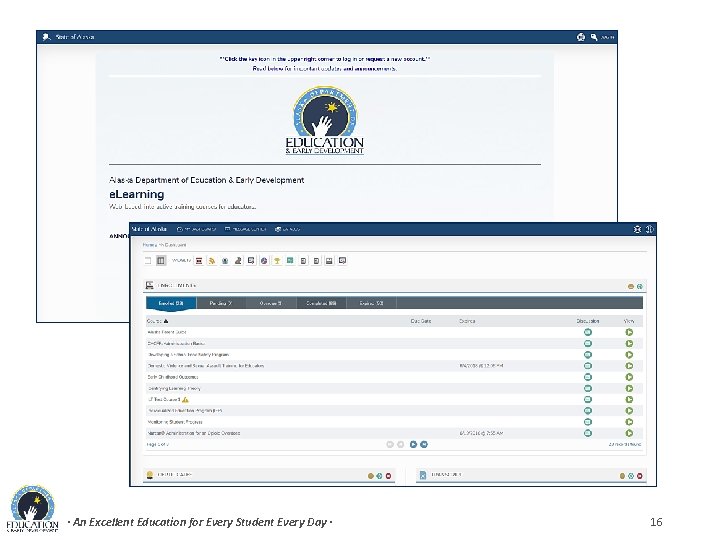Click the Domestic Violence and Sexual Assault course title
The width and height of the screenshot is (720, 540).
(x=206, y=366)
